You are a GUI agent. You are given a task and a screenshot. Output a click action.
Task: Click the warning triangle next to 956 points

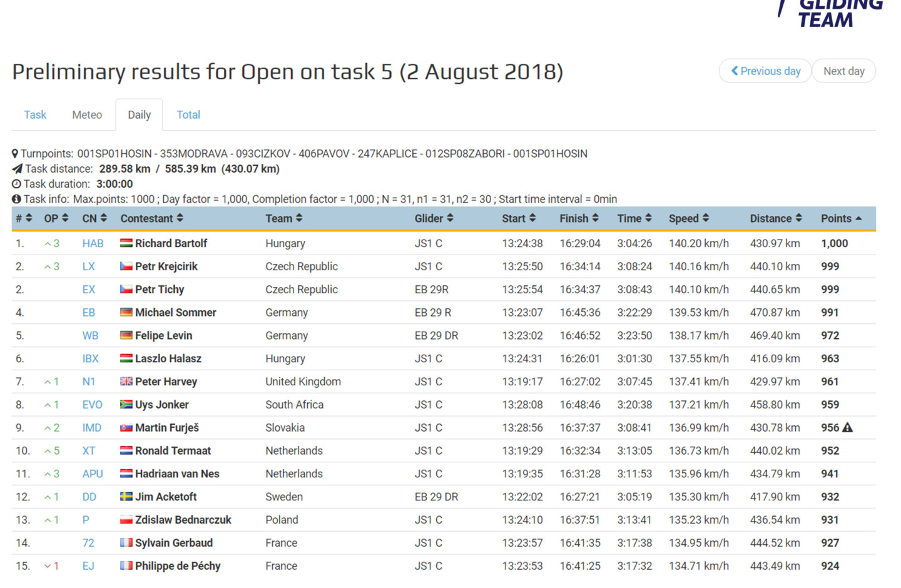click(x=848, y=428)
